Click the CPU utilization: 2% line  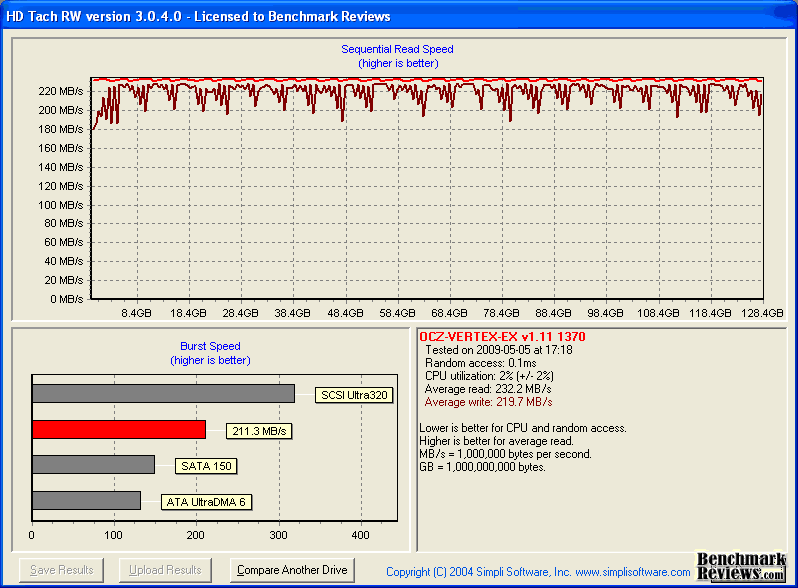click(x=490, y=376)
